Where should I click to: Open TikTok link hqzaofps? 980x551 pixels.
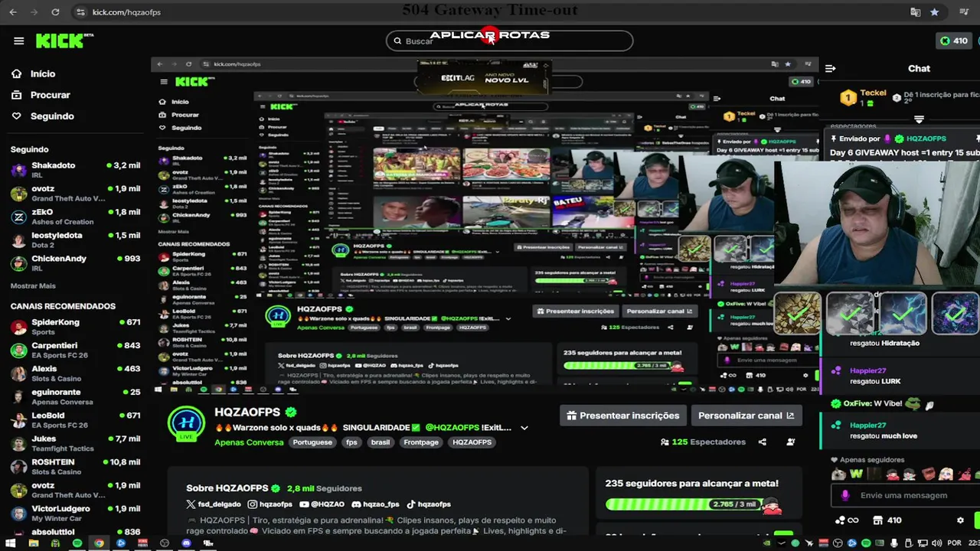428,504
